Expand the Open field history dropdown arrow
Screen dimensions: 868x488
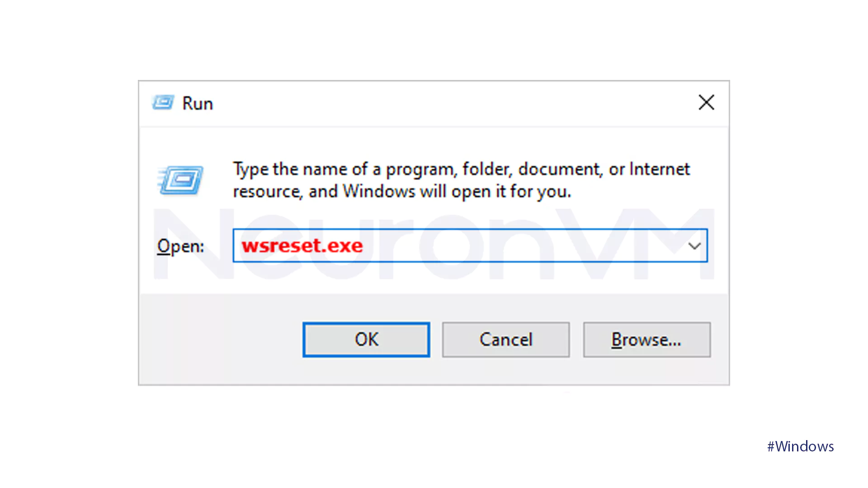click(694, 246)
